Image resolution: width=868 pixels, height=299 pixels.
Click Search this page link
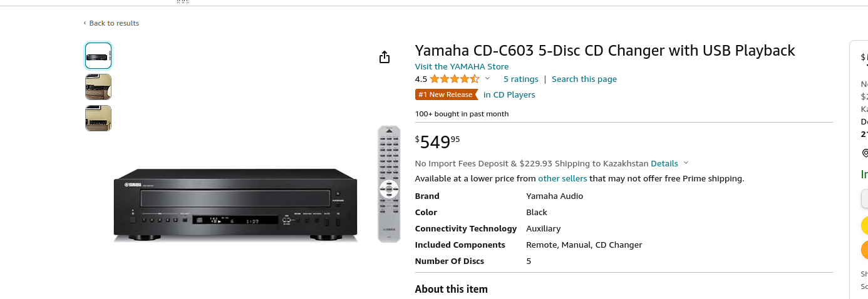coord(584,79)
